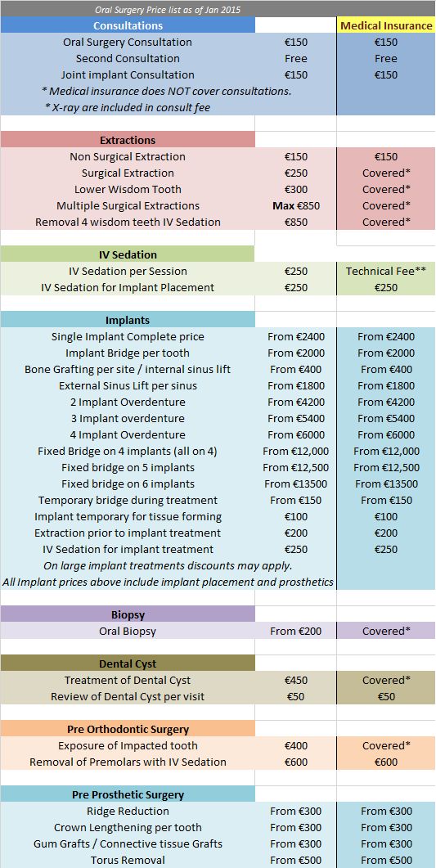
Task: Click the Extractions section header
Action: tap(128, 140)
